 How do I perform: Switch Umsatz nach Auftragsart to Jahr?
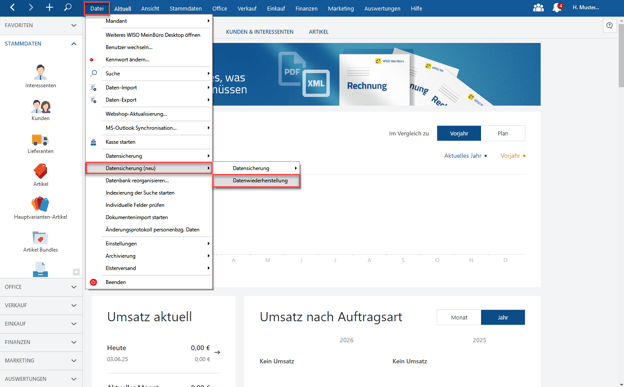[503, 317]
